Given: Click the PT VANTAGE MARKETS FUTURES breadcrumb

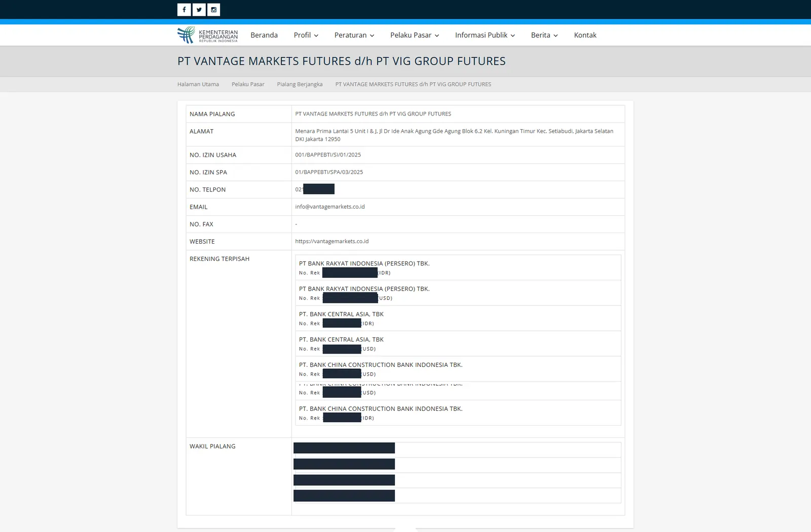Looking at the screenshot, I should 413,84.
